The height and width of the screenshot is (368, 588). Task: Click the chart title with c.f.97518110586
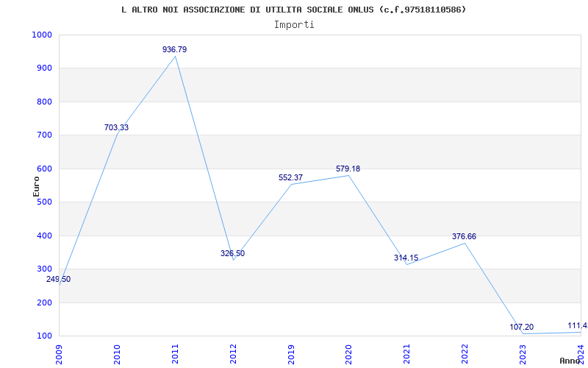(293, 10)
